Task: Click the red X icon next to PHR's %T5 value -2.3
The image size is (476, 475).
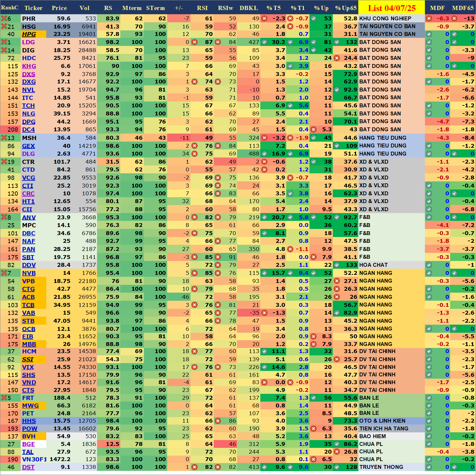Action: click(x=264, y=18)
